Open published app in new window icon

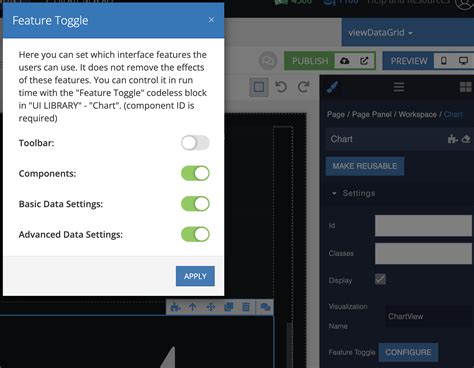pyautogui.click(x=364, y=61)
